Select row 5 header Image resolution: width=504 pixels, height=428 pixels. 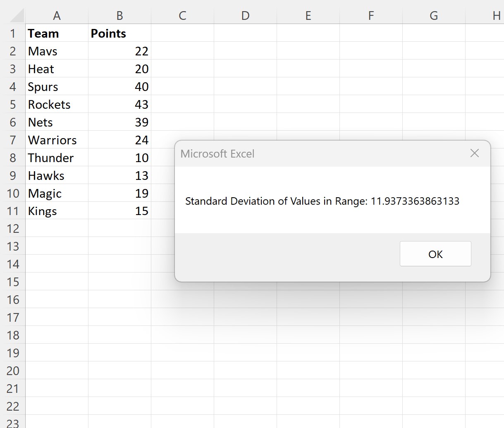[13, 104]
